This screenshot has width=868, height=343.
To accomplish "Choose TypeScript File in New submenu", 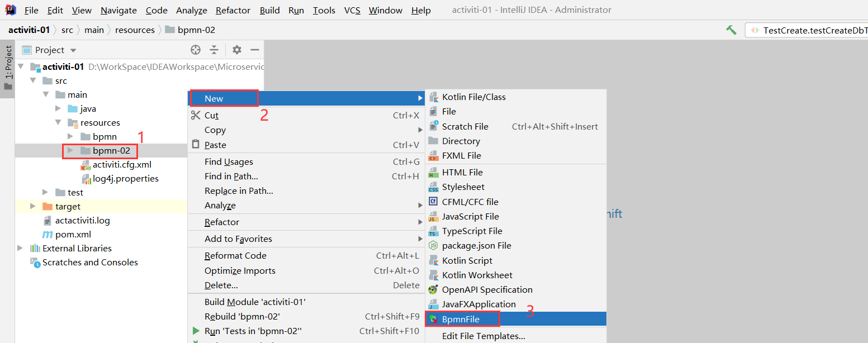I will click(516, 231).
